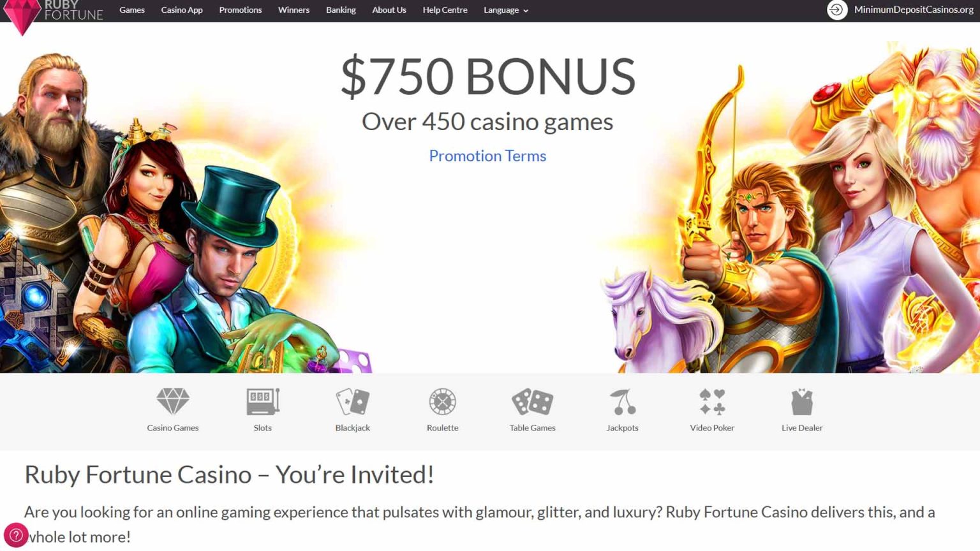Navigate to the Promotions page

(241, 10)
